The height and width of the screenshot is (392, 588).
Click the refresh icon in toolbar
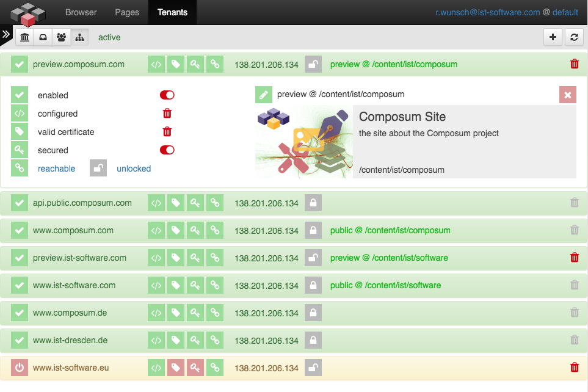click(x=574, y=37)
